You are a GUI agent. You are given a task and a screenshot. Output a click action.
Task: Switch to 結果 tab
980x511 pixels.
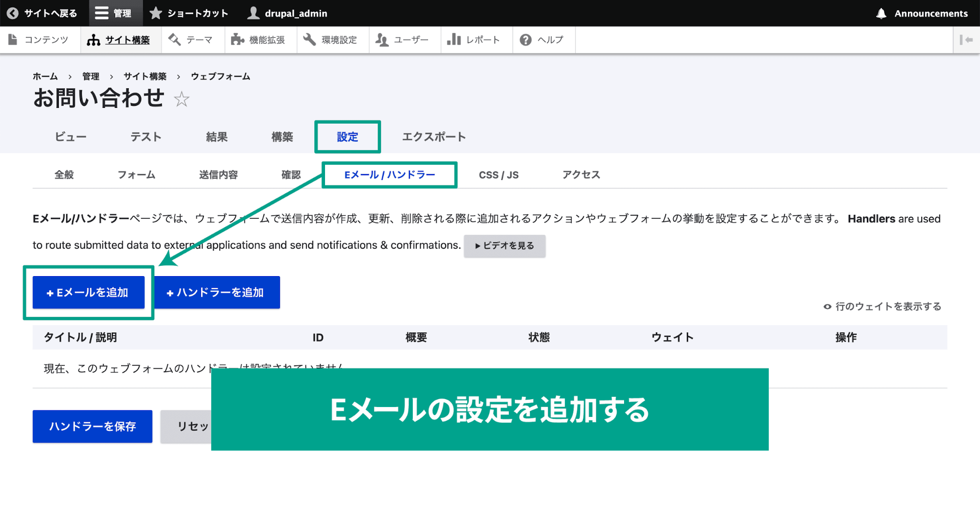click(x=217, y=137)
